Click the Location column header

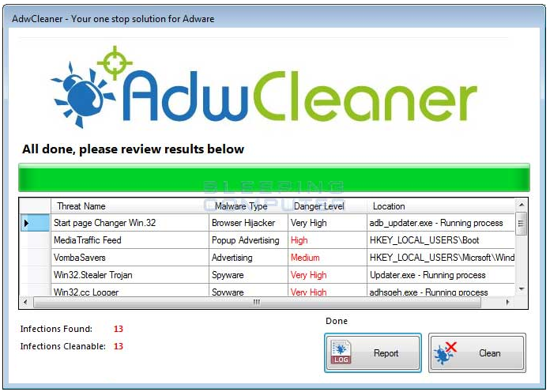coord(389,206)
